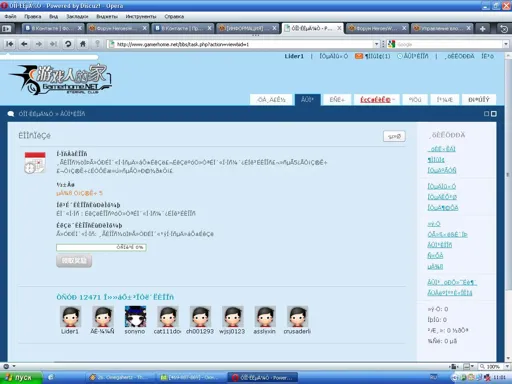Click the progress bar showing 0%
Image resolution: width=512 pixels, height=384 pixels.
(x=101, y=247)
